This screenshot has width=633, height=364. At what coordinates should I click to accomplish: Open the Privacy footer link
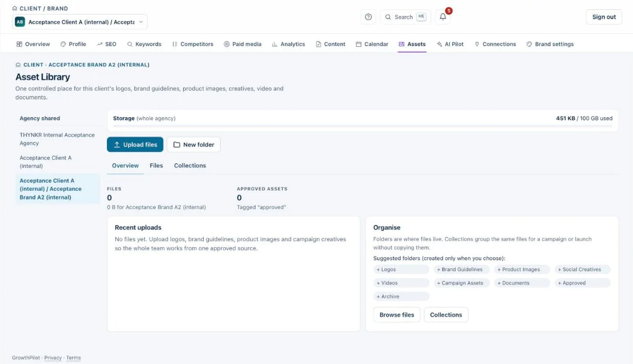pos(53,358)
